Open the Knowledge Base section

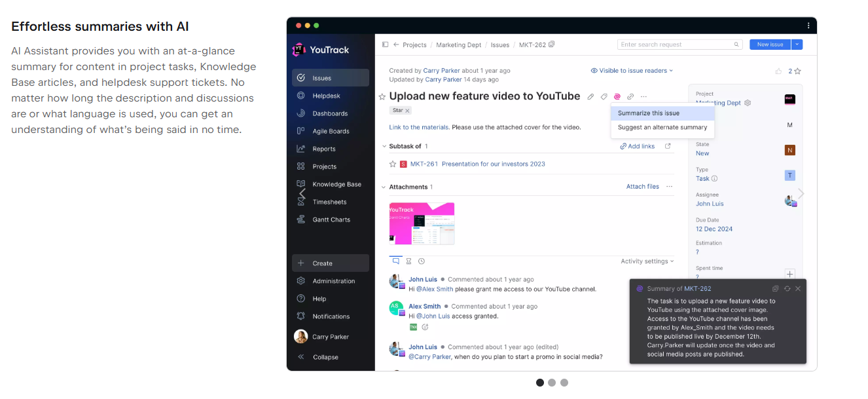(331, 184)
